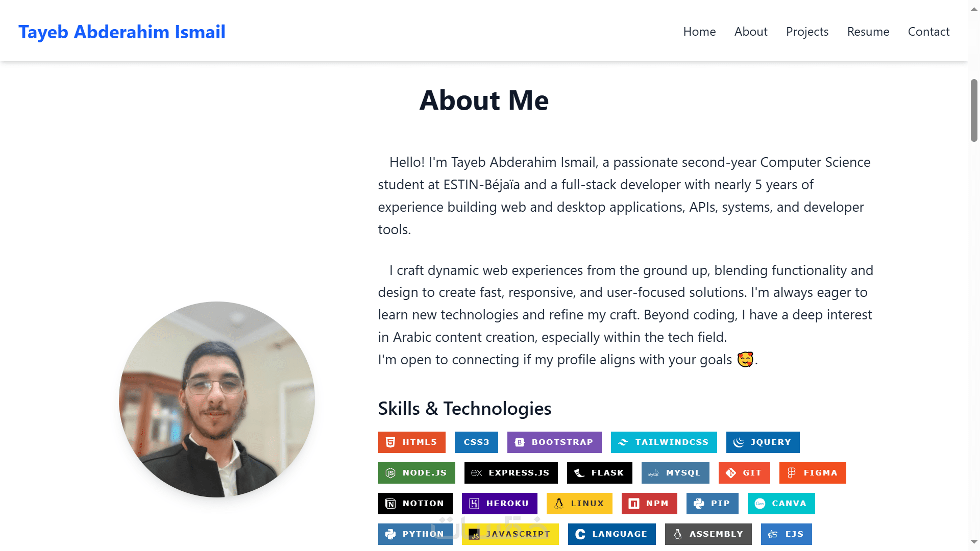Viewport: 980px width, 551px height.
Task: Click the Git badge icon
Action: 731,473
